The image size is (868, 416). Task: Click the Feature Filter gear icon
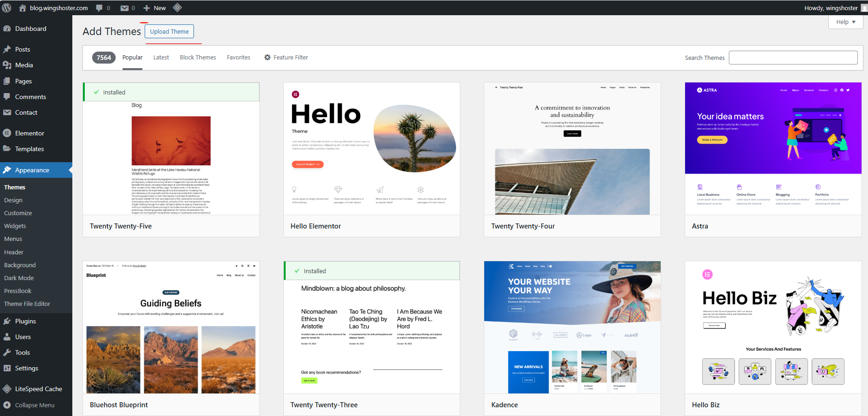pyautogui.click(x=267, y=57)
